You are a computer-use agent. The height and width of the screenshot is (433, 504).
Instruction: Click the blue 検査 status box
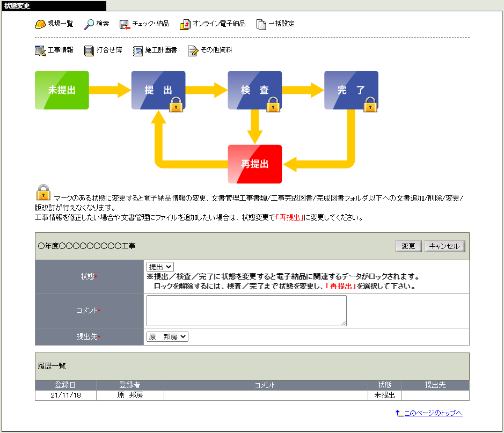point(255,90)
